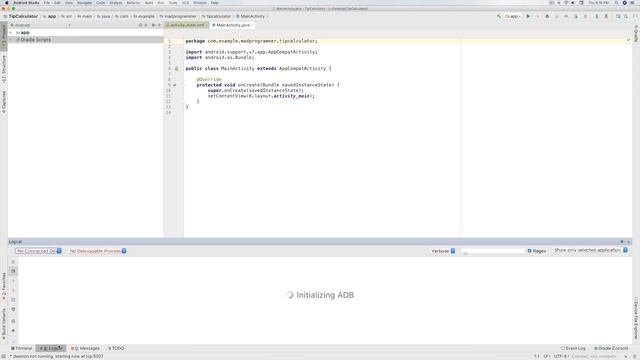Click the Make Project hammer icon

click(x=499, y=16)
